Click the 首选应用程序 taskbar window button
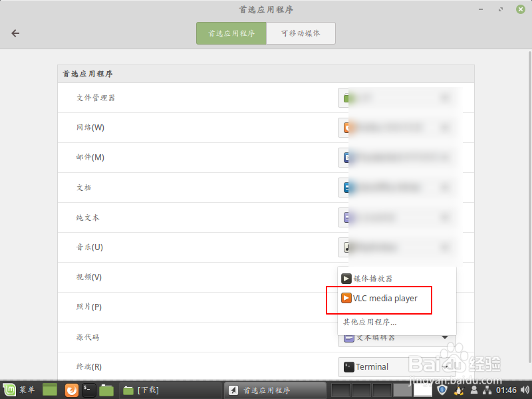The image size is (532, 399). coord(275,390)
